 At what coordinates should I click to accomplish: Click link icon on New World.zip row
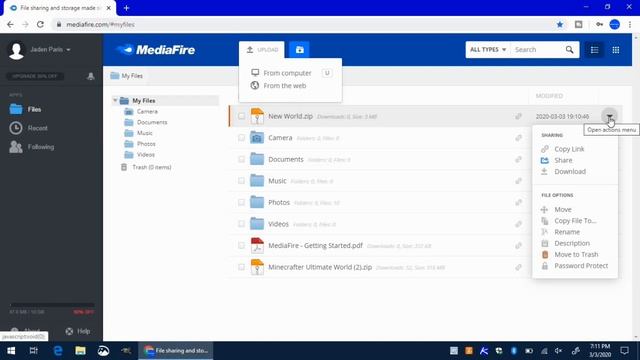518,116
